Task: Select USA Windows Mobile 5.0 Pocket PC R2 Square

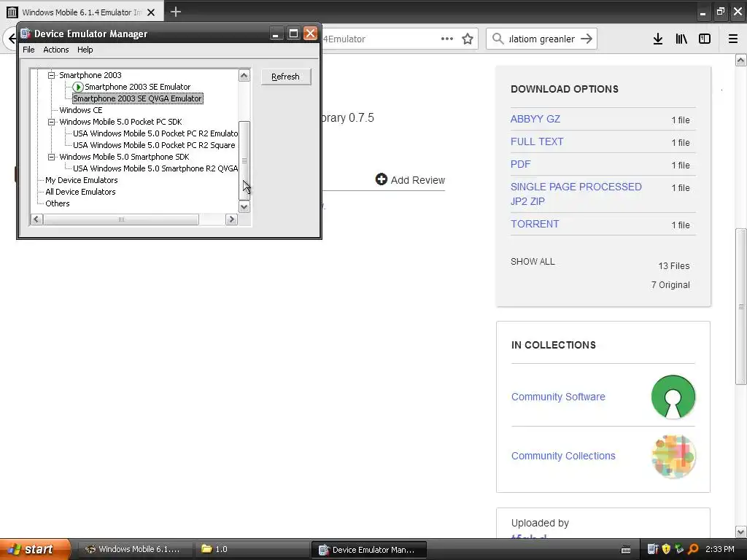Action: [154, 145]
